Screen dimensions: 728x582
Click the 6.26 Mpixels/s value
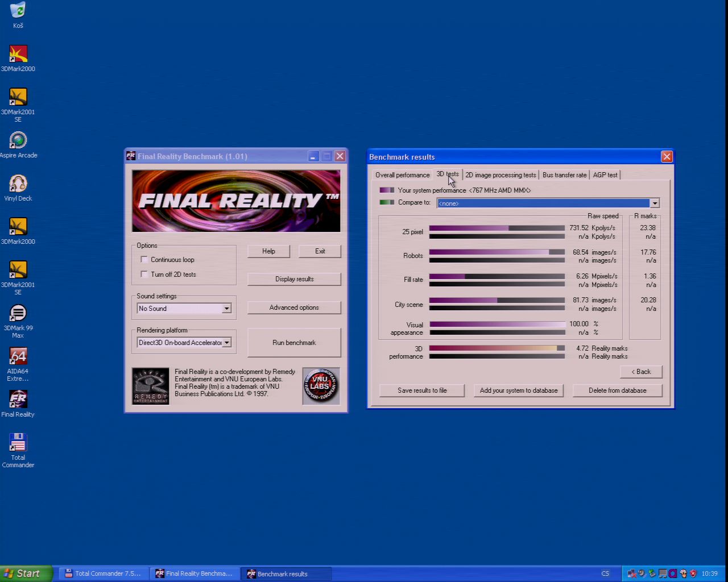pos(597,276)
